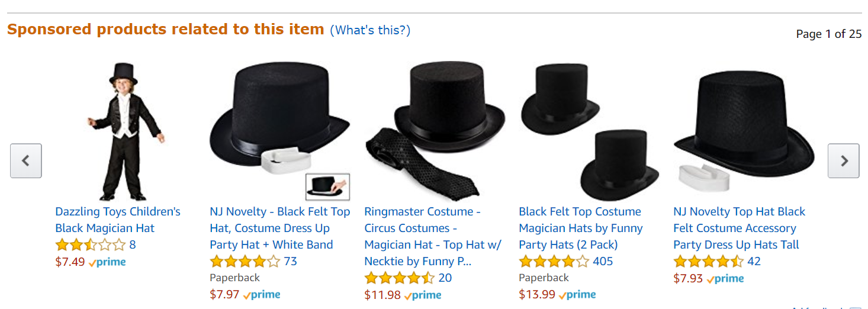
Task: Select two black top hats product image
Action: 589,131
